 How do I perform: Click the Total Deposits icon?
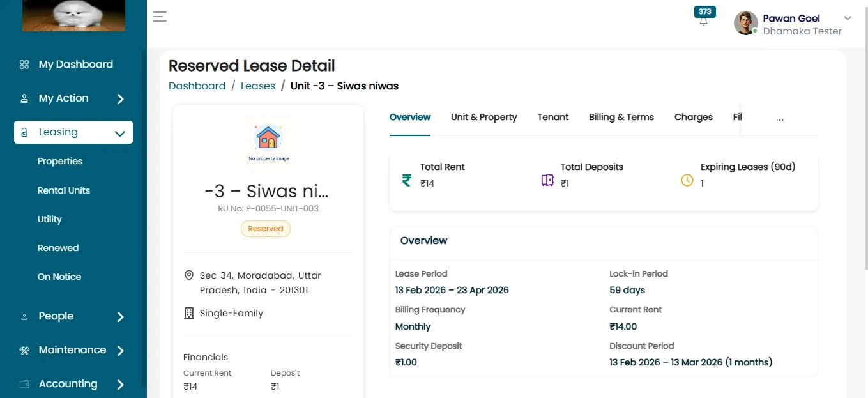click(547, 180)
